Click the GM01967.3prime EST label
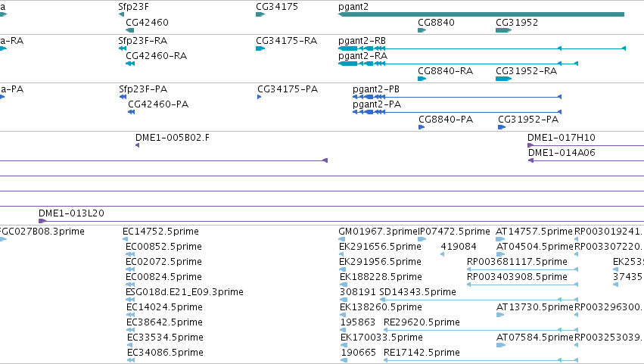644x364 pixels. [378, 232]
